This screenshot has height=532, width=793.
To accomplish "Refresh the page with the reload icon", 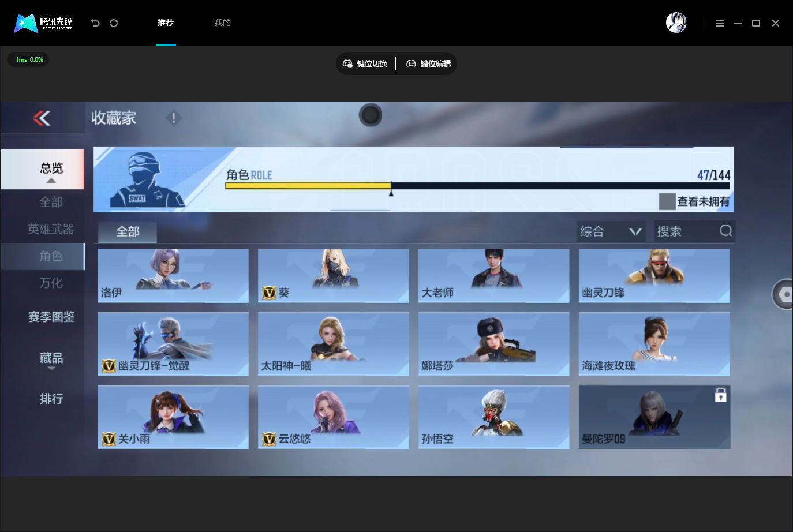I will 114,23.
